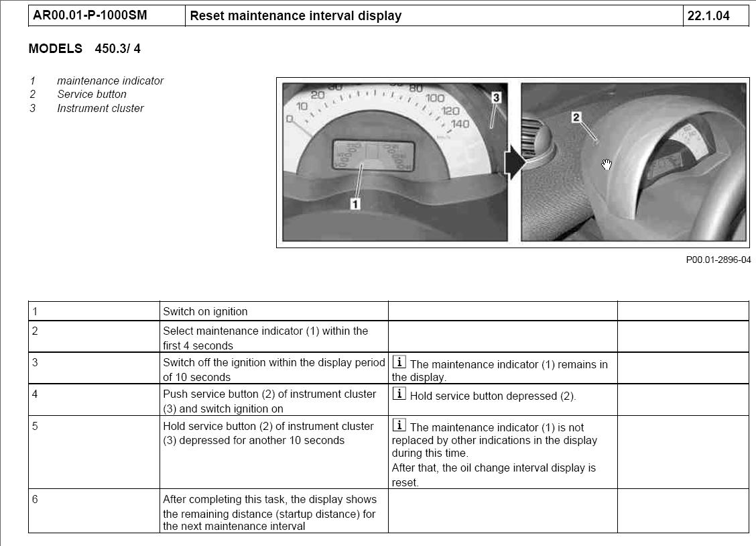Click the black arrow between the two photos

514,164
